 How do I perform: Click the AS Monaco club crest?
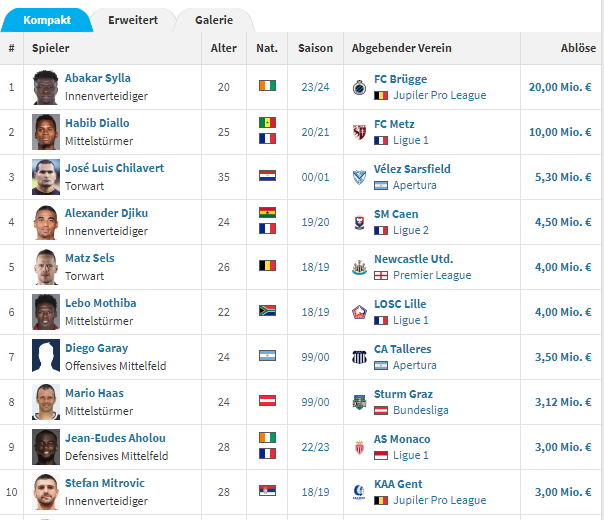(x=359, y=447)
